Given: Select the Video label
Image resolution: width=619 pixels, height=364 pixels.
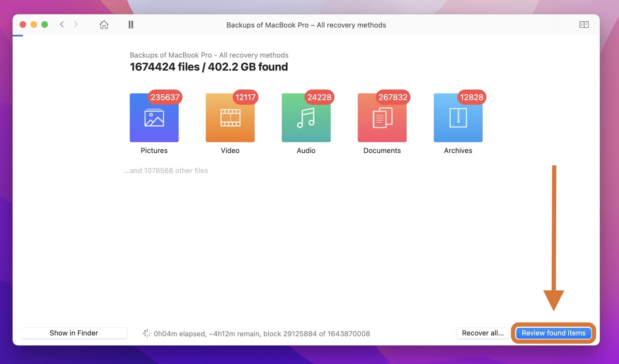Looking at the screenshot, I should tap(230, 150).
